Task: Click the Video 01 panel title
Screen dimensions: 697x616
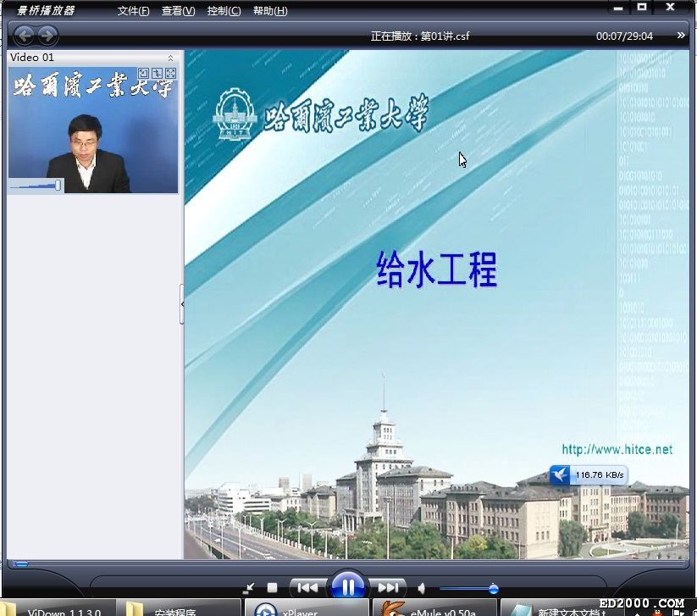Action: (32, 58)
